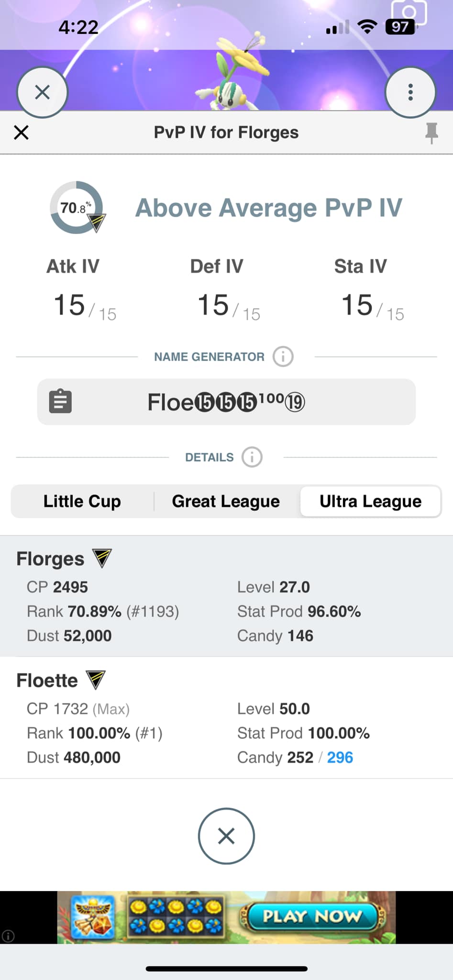Open Name Generator info icon
453x980 pixels.
coord(283,356)
